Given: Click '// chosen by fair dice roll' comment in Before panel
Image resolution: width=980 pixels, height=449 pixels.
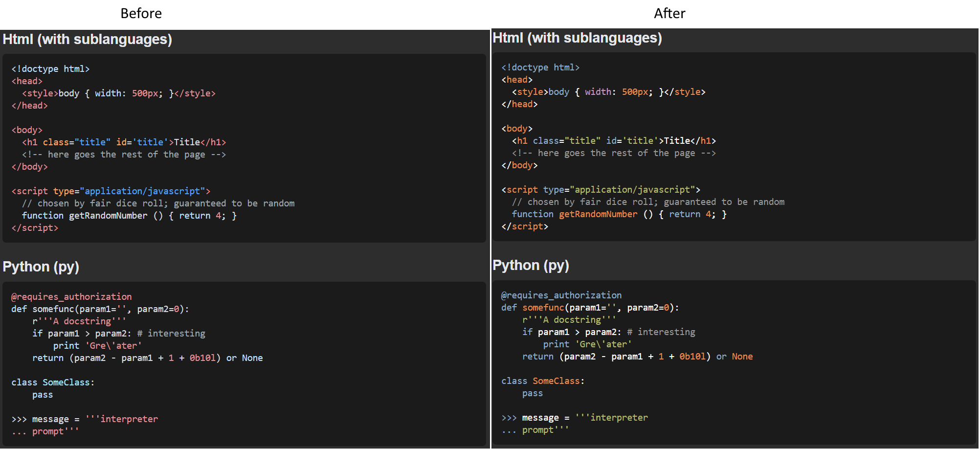Looking at the screenshot, I should coord(158,203).
